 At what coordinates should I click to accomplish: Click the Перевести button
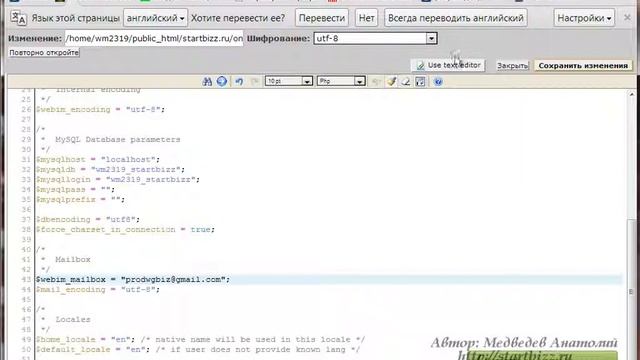[322, 18]
